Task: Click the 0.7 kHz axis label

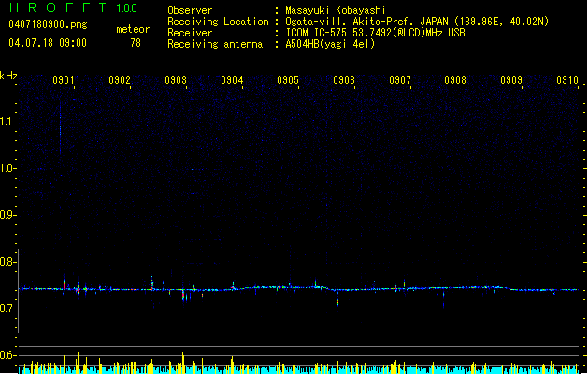Action: pyautogui.click(x=7, y=309)
